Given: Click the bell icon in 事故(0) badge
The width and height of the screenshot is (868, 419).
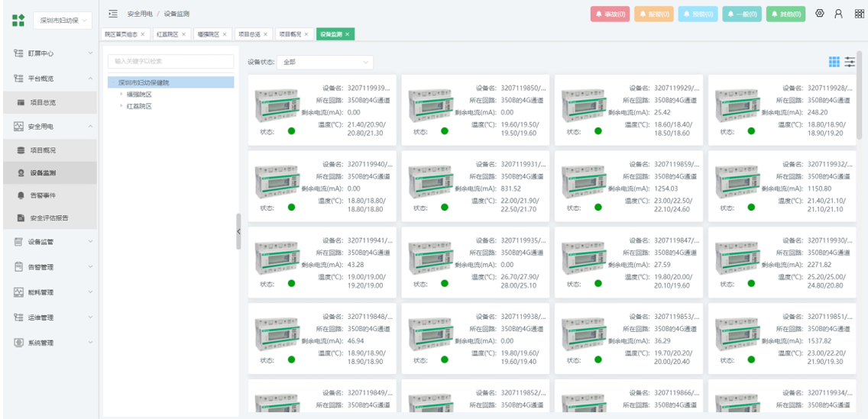Looking at the screenshot, I should (x=598, y=15).
